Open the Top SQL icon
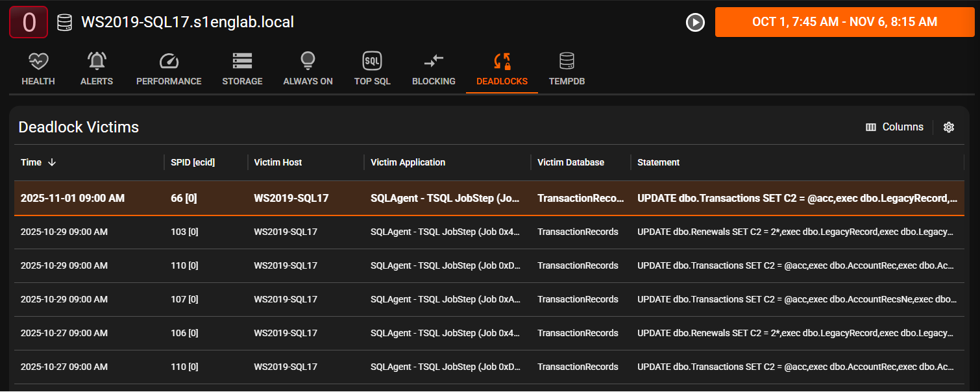The image size is (980, 392). pyautogui.click(x=372, y=62)
